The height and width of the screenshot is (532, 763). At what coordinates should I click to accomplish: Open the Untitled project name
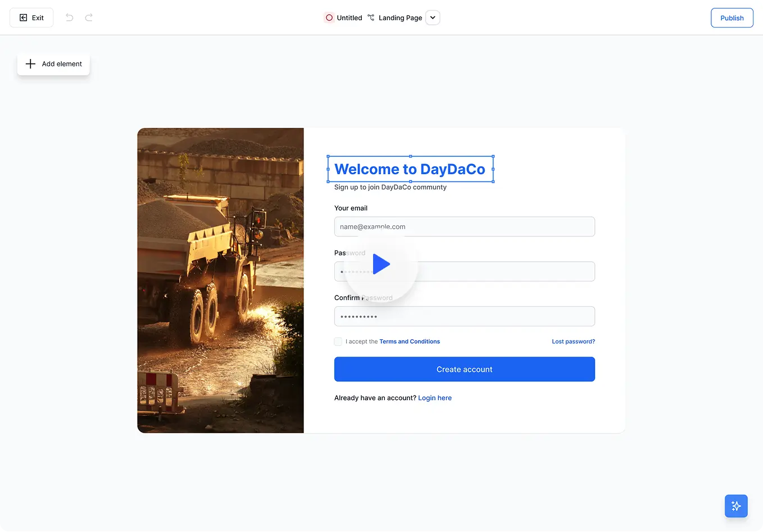point(349,18)
